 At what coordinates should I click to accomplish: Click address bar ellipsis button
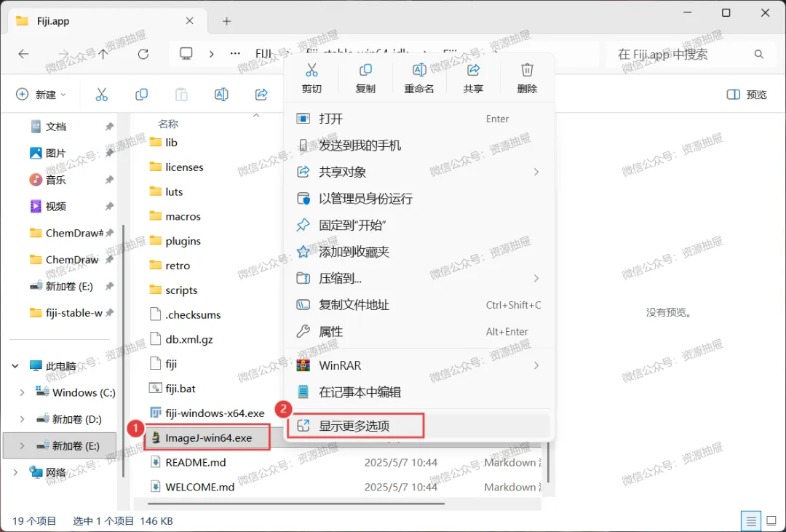click(x=235, y=54)
